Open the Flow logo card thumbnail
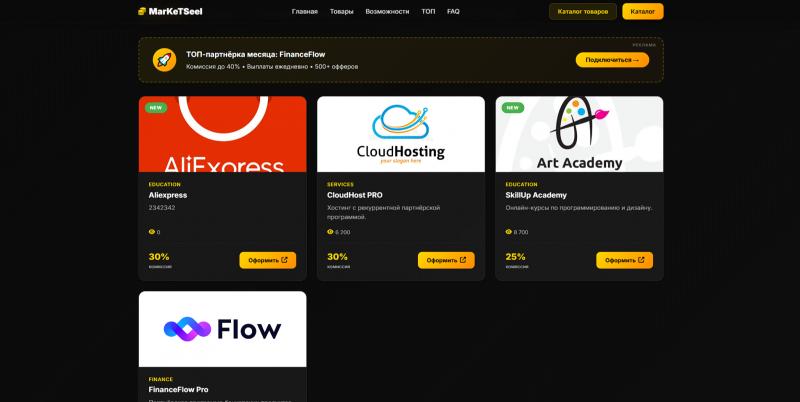Image resolution: width=800 pixels, height=402 pixels. point(222,329)
